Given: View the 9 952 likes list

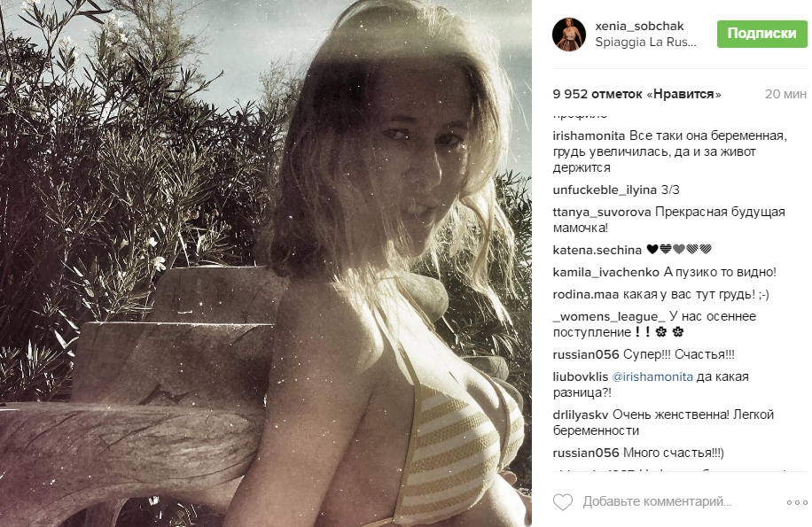Looking at the screenshot, I should point(636,94).
